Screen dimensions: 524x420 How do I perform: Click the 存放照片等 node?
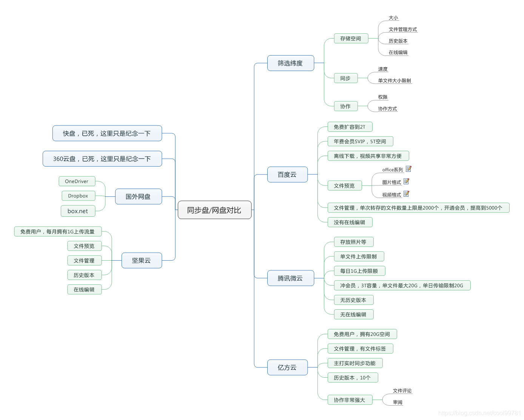(354, 242)
